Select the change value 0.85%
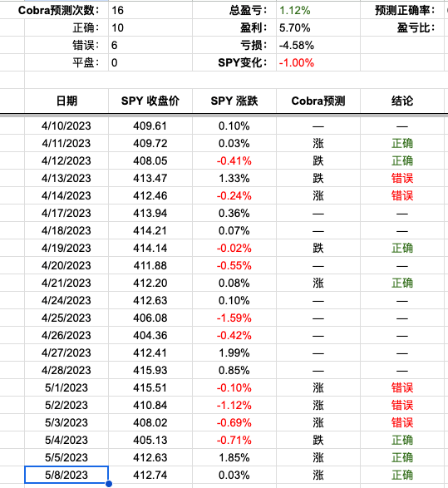Image resolution: width=448 pixels, height=488 pixels. (234, 370)
